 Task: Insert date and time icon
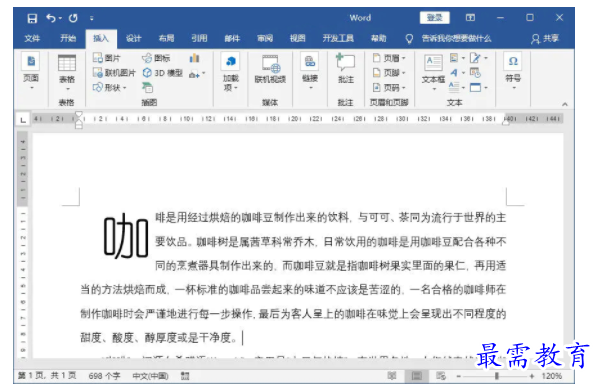[475, 72]
